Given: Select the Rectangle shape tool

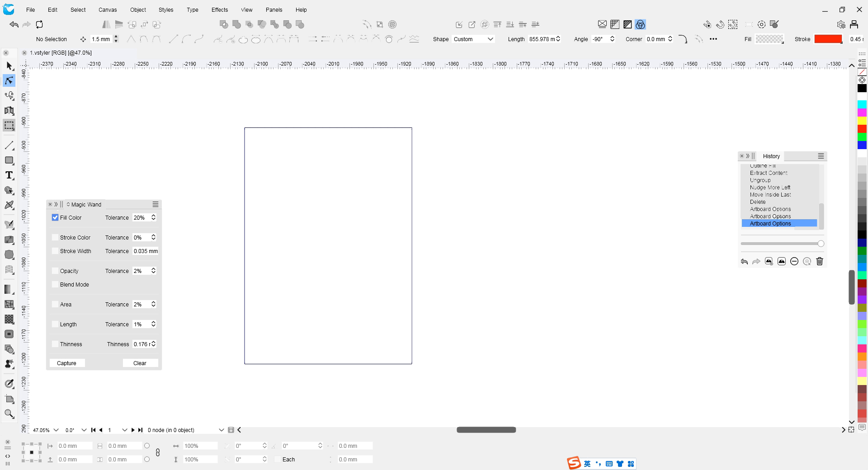Looking at the screenshot, I should point(9,160).
